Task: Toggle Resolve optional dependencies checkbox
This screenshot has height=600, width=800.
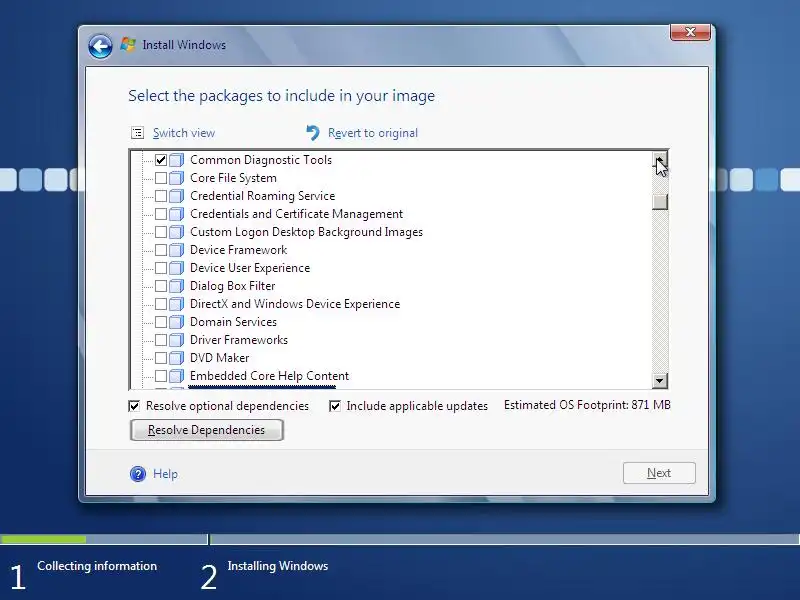Action: click(x=134, y=406)
